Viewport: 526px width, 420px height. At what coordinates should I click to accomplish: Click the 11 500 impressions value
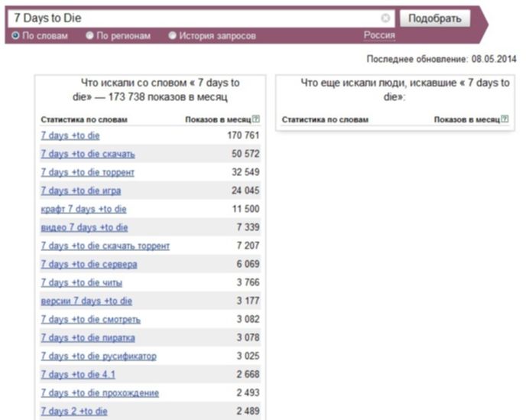point(246,209)
